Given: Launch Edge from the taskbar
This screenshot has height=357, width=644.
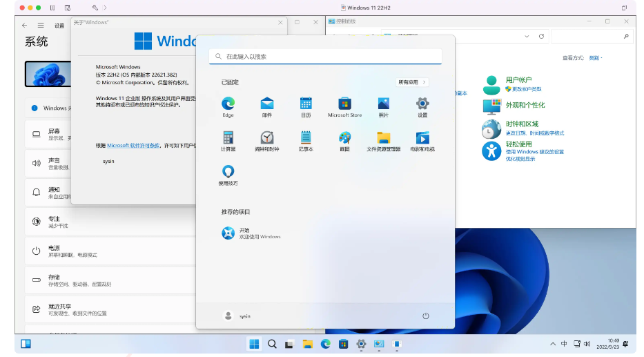Looking at the screenshot, I should (325, 344).
